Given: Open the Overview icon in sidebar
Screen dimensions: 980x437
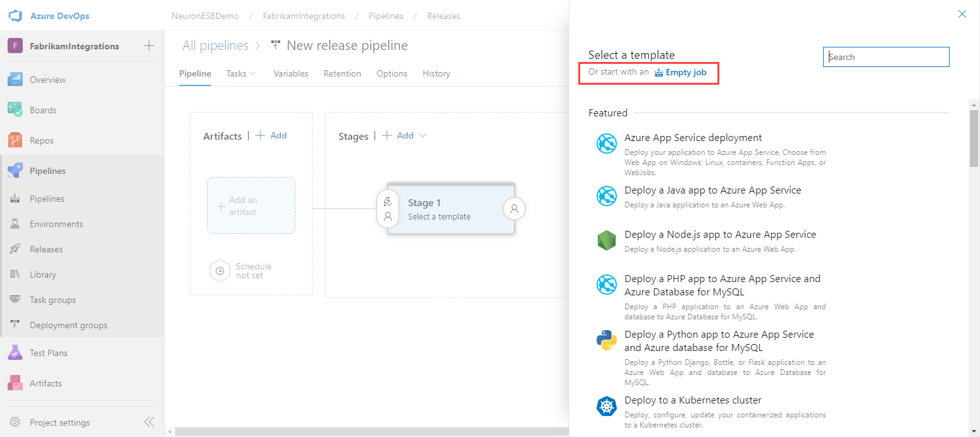Looking at the screenshot, I should point(15,80).
